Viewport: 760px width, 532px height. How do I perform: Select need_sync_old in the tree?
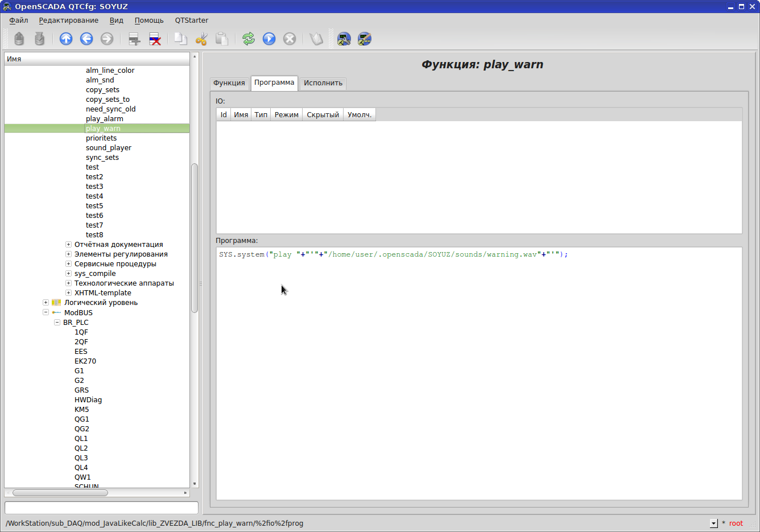tap(111, 109)
